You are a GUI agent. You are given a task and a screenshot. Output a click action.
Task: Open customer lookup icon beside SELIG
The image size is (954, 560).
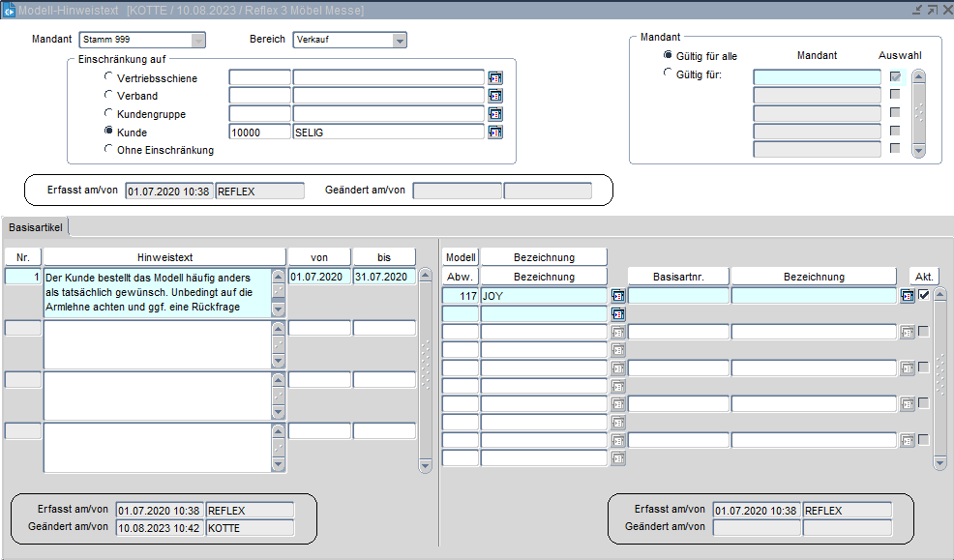pyautogui.click(x=495, y=133)
